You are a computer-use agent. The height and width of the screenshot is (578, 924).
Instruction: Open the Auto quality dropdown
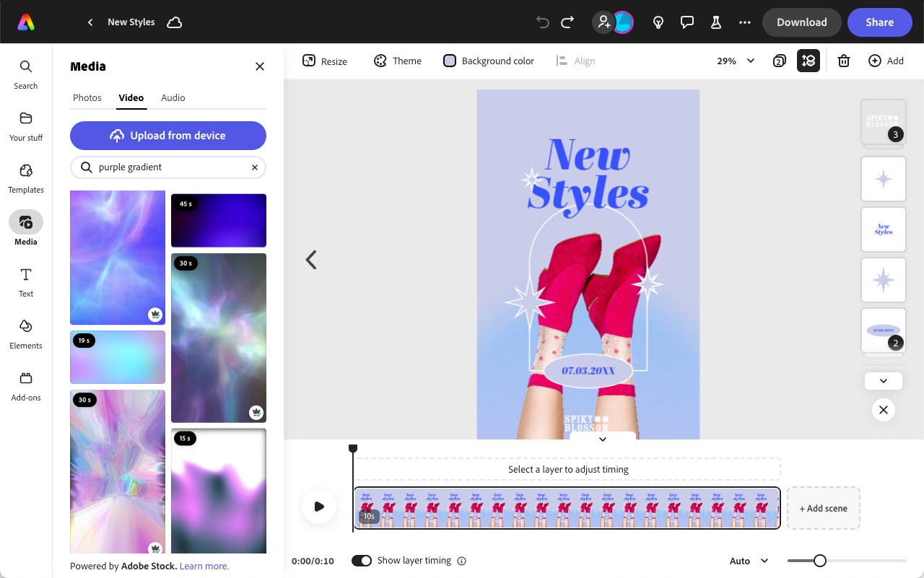[x=749, y=561]
